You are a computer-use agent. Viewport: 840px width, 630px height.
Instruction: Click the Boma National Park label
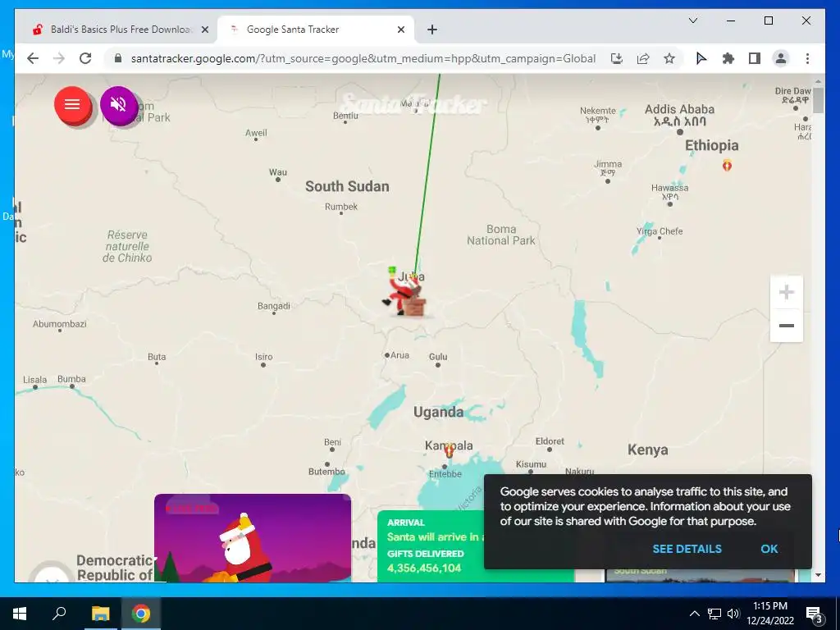[x=501, y=235]
